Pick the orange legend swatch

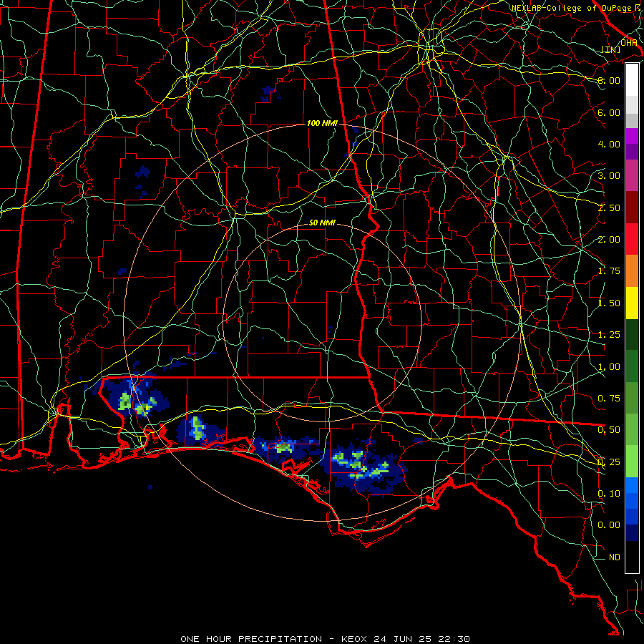click(x=632, y=271)
